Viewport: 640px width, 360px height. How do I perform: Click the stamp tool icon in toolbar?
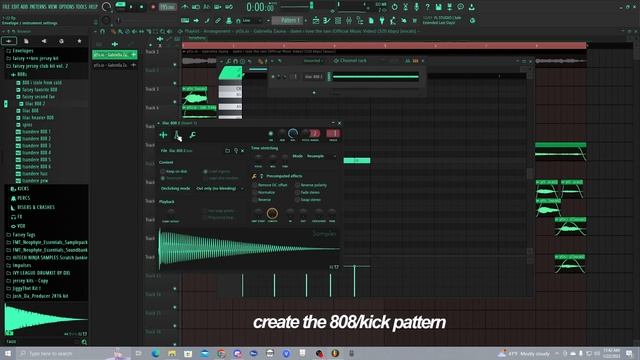[229, 20]
